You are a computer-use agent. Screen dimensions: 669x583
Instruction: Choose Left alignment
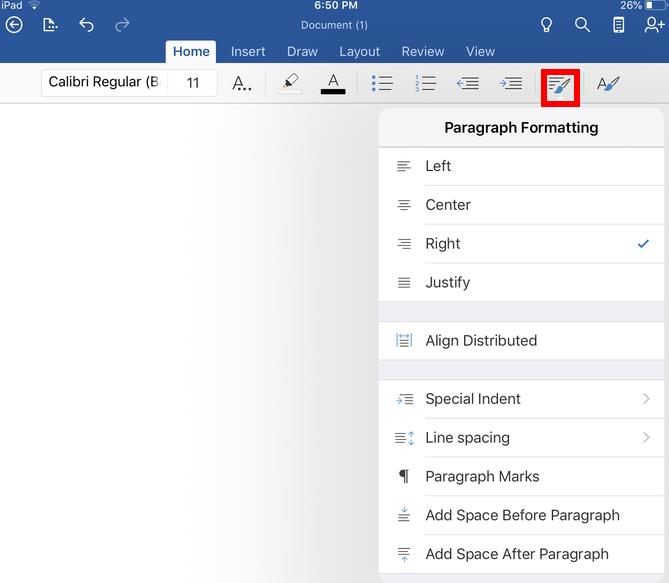coord(521,166)
